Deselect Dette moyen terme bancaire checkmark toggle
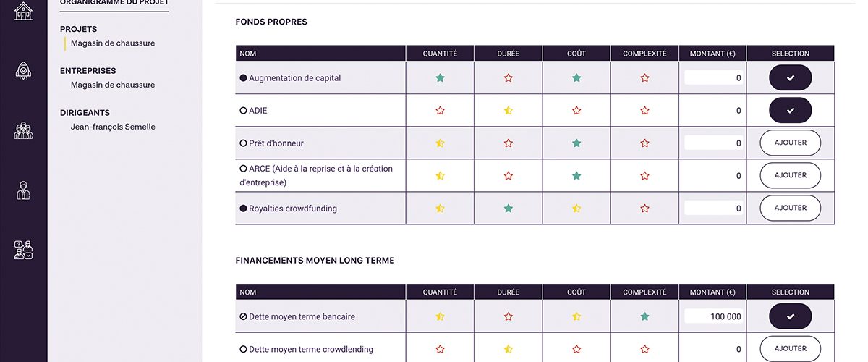The width and height of the screenshot is (868, 362). (x=790, y=316)
